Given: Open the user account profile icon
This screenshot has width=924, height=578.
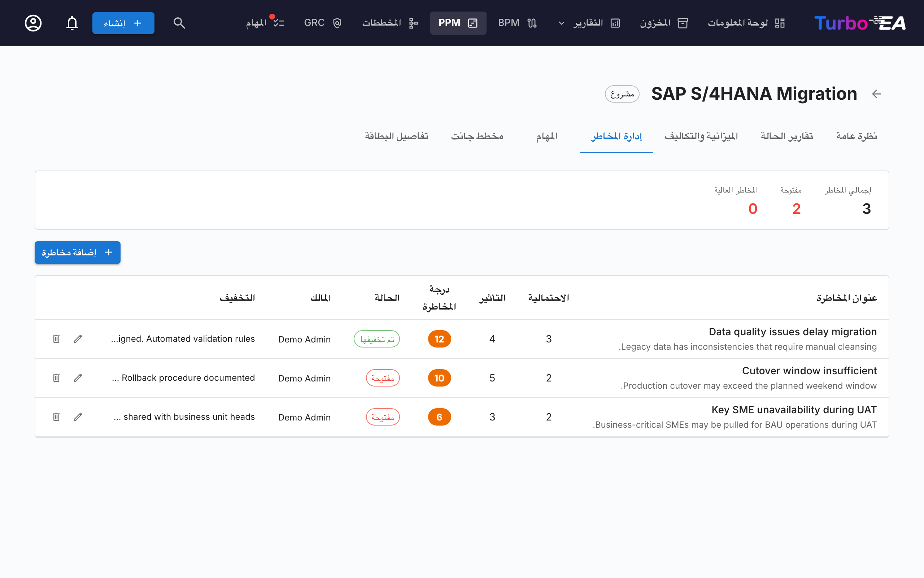Looking at the screenshot, I should pyautogui.click(x=33, y=23).
